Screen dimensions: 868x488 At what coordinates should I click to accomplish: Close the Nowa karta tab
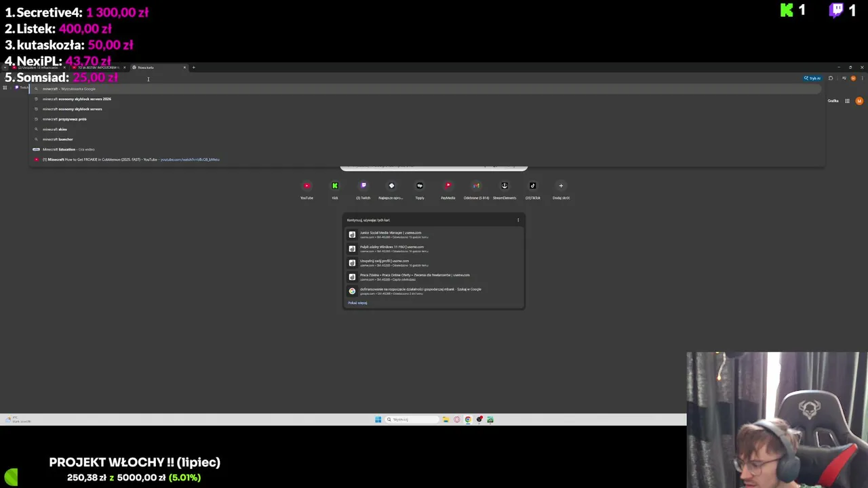pyautogui.click(x=184, y=67)
